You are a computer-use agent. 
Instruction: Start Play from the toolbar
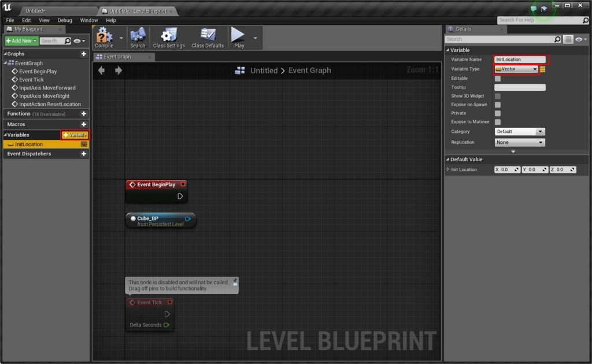(238, 38)
